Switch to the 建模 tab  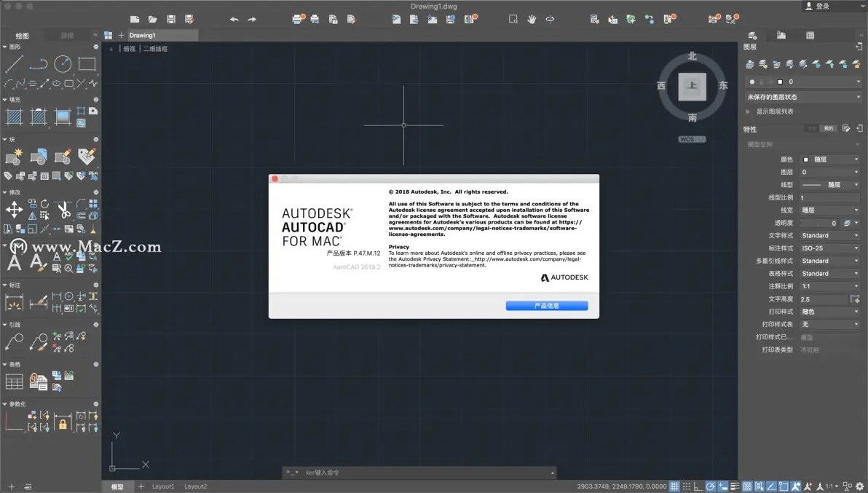point(67,36)
